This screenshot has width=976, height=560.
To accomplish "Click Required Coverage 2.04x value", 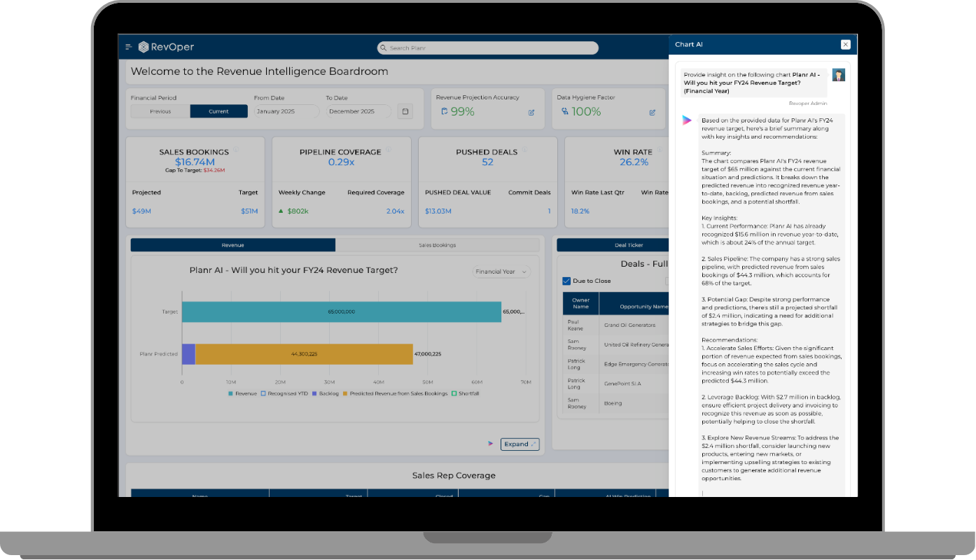I will pos(395,211).
